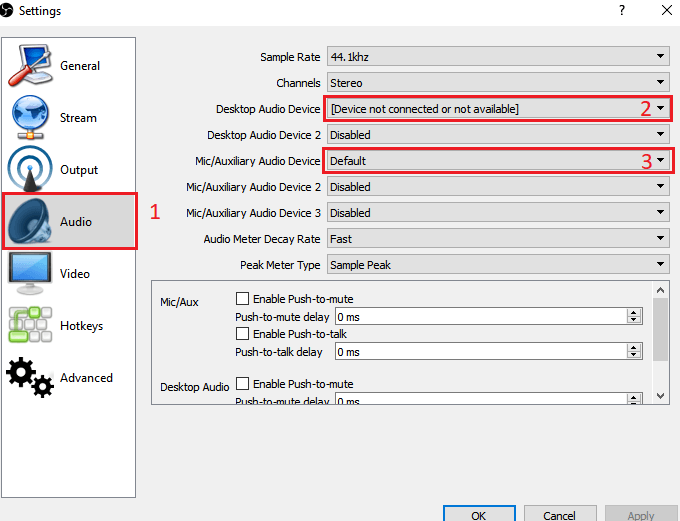Enable Push-to-mute for Desktop Audio
Screen dimensions: 680x521
coord(242,384)
